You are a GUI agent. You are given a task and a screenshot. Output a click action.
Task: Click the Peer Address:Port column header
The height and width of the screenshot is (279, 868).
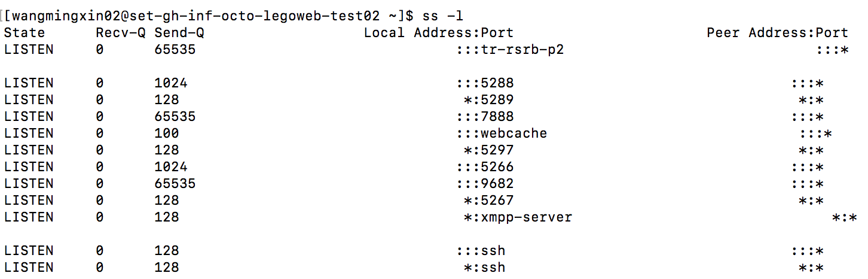777,32
